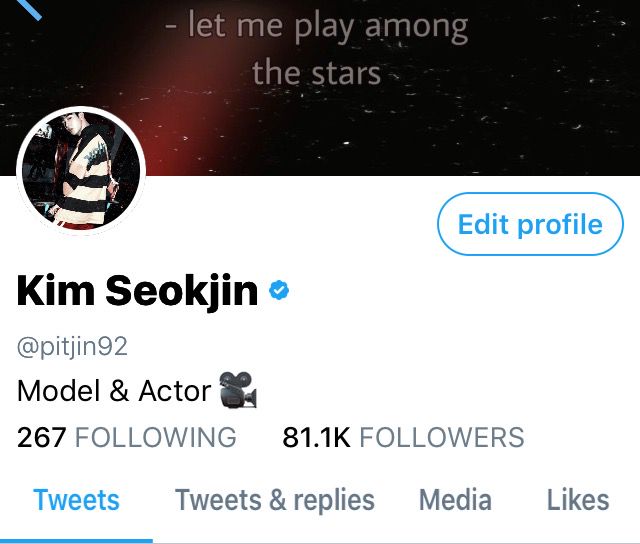Image resolution: width=640 pixels, height=544 pixels.
Task: Switch to the Tweets tab
Action: tap(76, 500)
